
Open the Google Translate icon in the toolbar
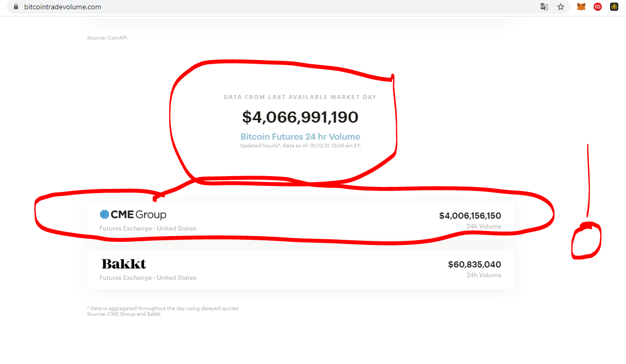(544, 7)
